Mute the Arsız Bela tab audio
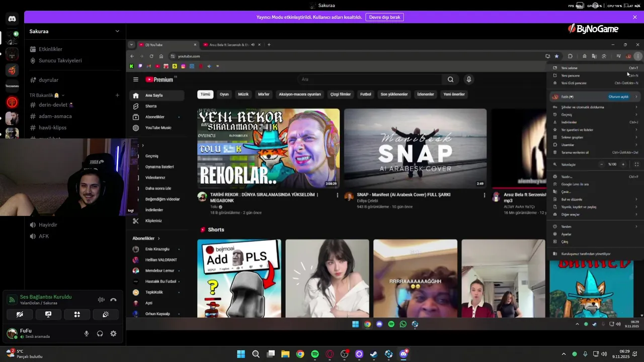 pos(253,45)
